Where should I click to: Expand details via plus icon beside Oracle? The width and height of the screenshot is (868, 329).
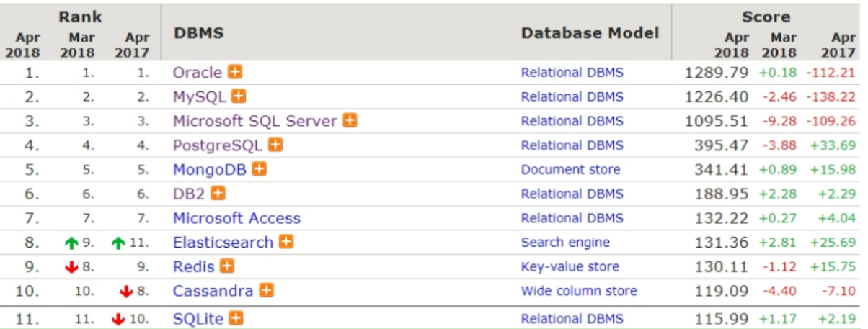pos(235,72)
